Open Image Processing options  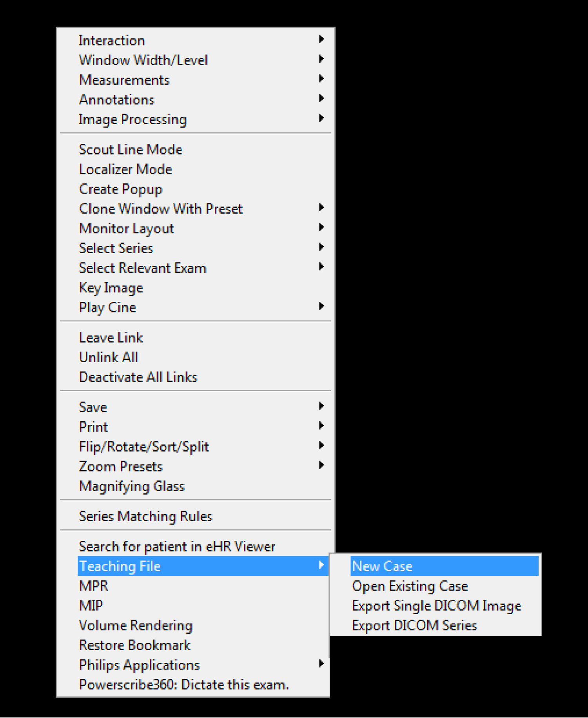[132, 119]
